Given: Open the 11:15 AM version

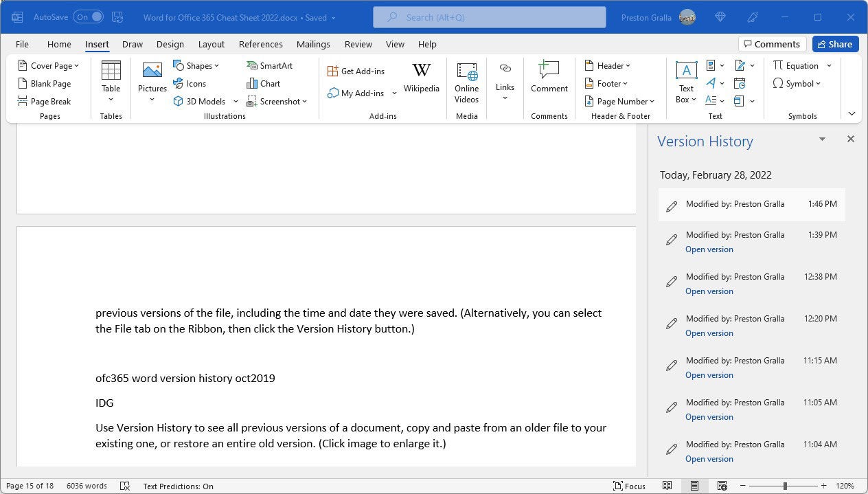Looking at the screenshot, I should point(709,375).
